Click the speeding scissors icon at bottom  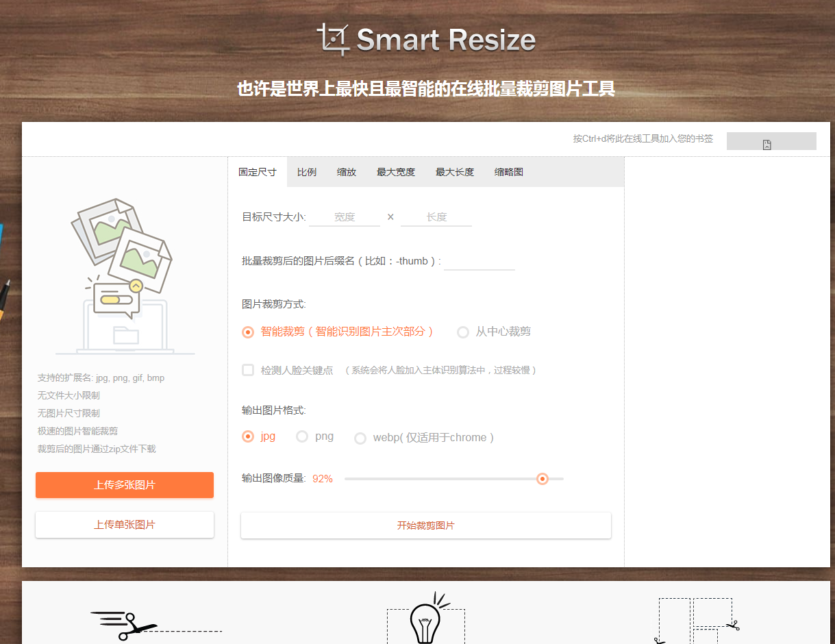coord(156,626)
